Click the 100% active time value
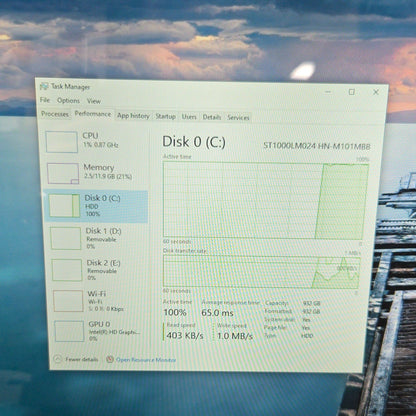Screen dimensions: 416x416 [175, 312]
